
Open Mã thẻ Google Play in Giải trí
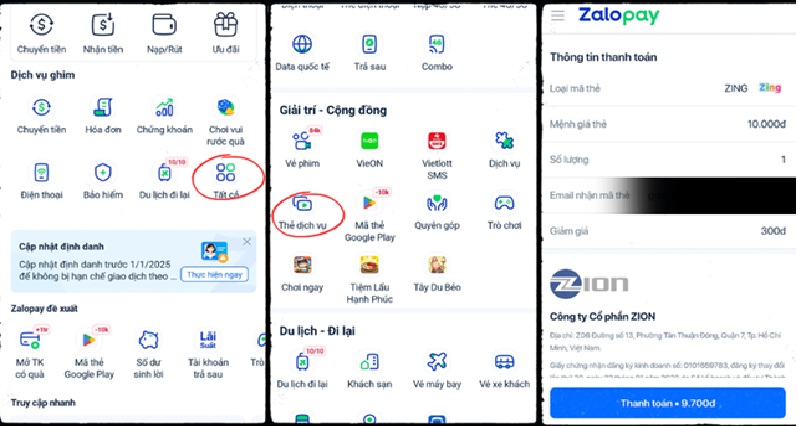[369, 204]
